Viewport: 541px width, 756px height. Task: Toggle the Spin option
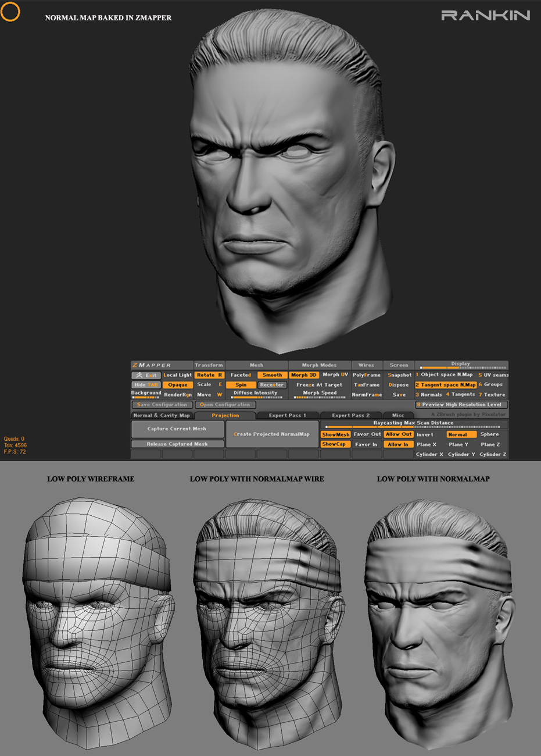[241, 385]
